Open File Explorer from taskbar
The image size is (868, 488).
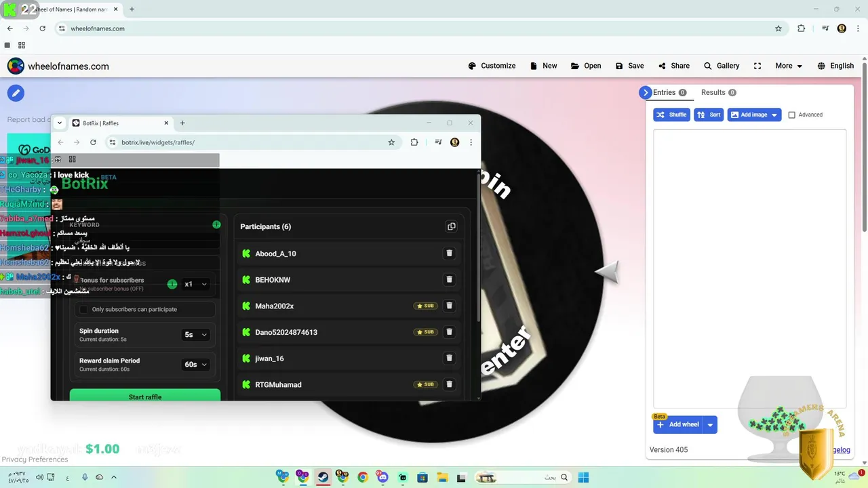pyautogui.click(x=442, y=477)
